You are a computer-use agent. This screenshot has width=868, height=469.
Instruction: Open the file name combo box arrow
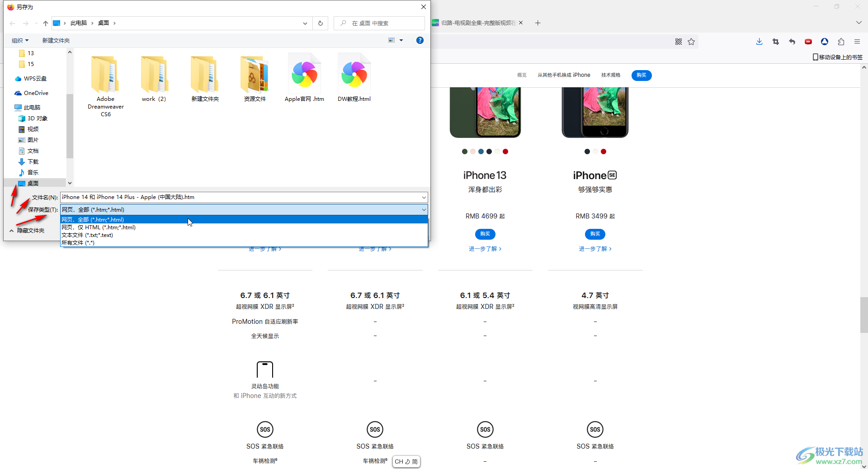424,197
